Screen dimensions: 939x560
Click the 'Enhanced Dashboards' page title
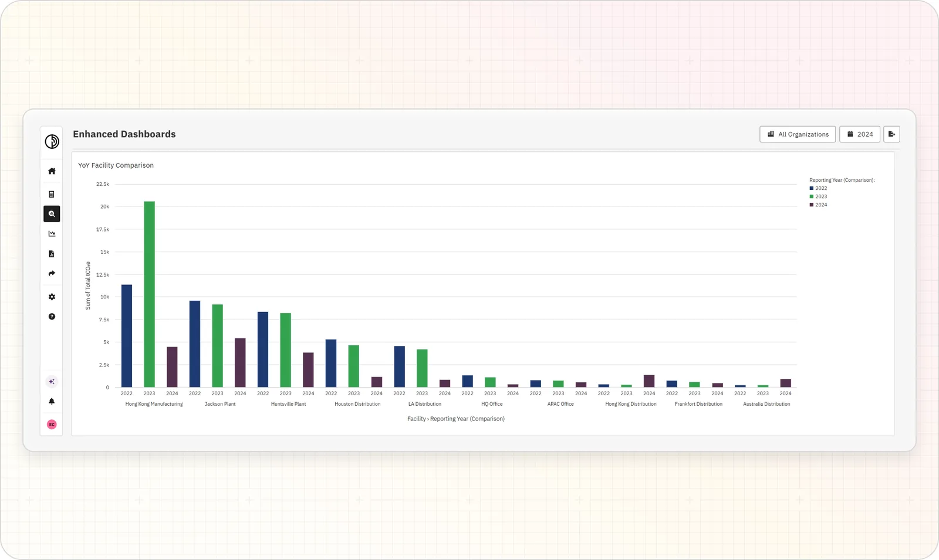pos(124,134)
